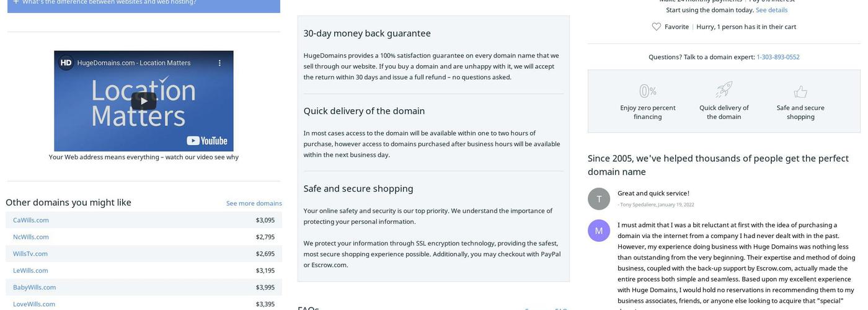The height and width of the screenshot is (310, 868).
Task: Click the M reviewer avatar
Action: click(x=598, y=231)
